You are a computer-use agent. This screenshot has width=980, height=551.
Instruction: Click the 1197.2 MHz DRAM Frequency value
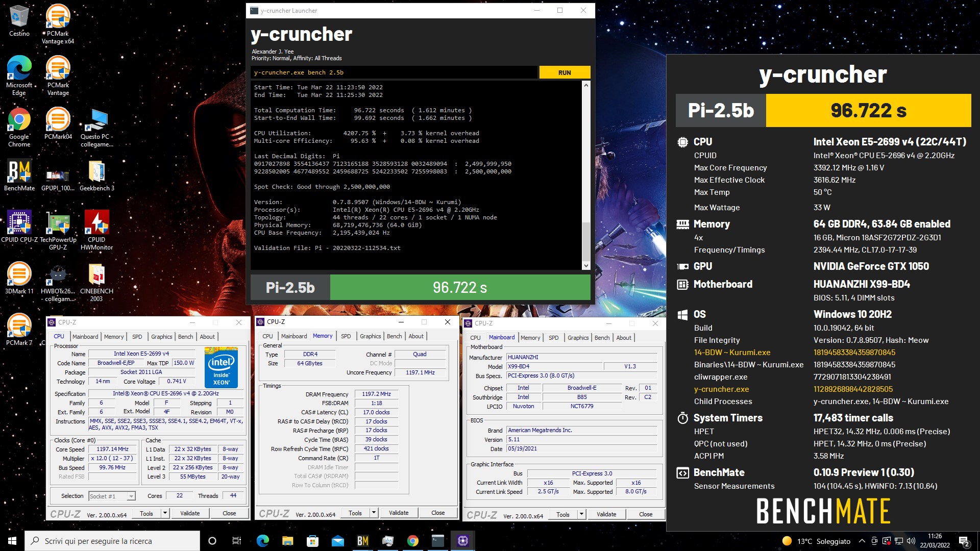tap(376, 394)
